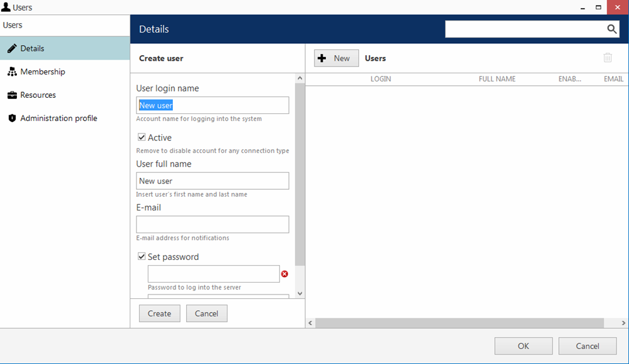Focus the E-mail input field

[x=212, y=224]
